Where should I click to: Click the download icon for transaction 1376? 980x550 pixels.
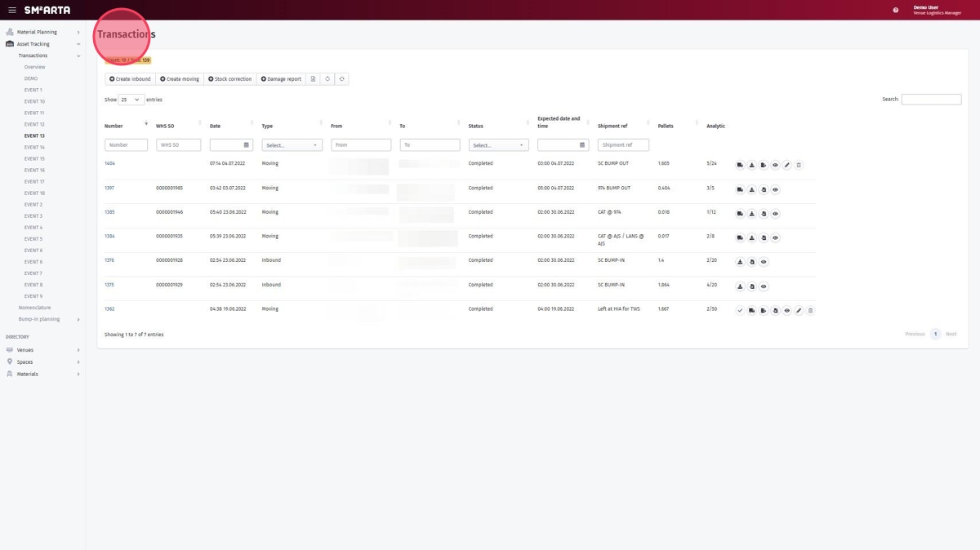pyautogui.click(x=740, y=262)
